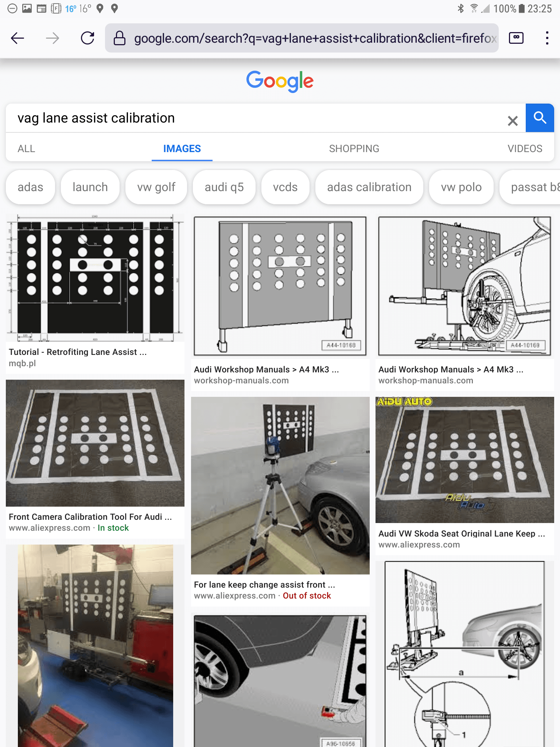Tap the picture notification icon in the status bar

click(27, 8)
